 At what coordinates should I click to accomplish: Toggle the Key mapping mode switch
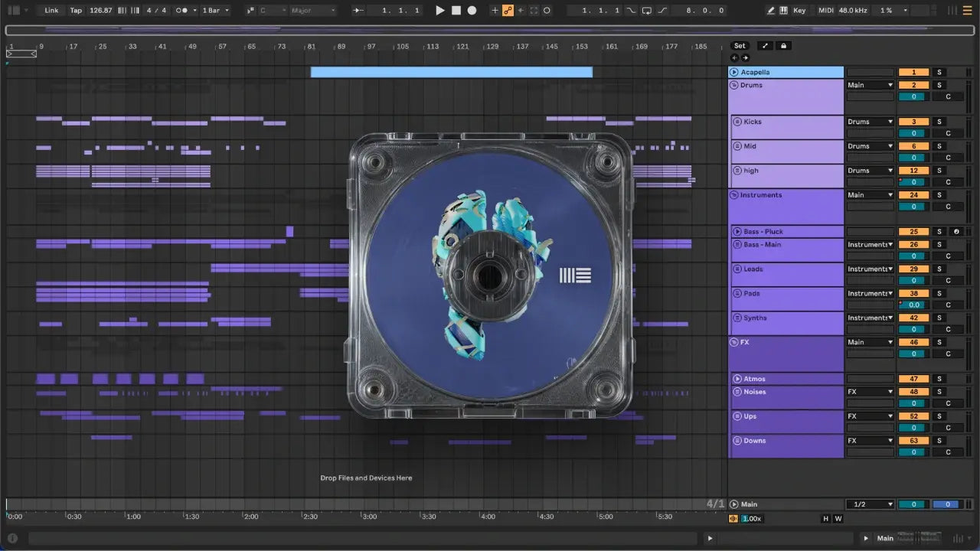tap(799, 11)
